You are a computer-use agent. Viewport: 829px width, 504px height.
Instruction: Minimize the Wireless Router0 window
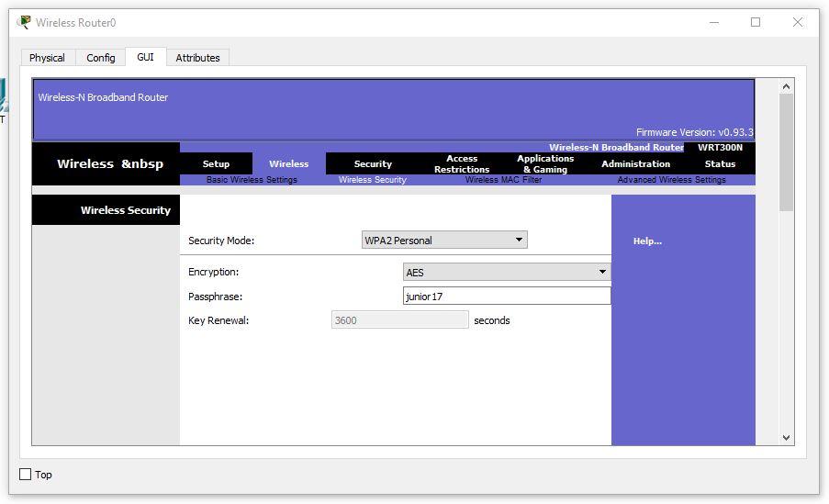coord(713,22)
